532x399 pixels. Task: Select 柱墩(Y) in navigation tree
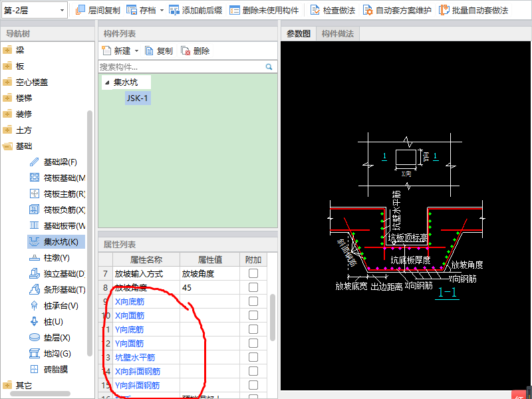[49, 258]
